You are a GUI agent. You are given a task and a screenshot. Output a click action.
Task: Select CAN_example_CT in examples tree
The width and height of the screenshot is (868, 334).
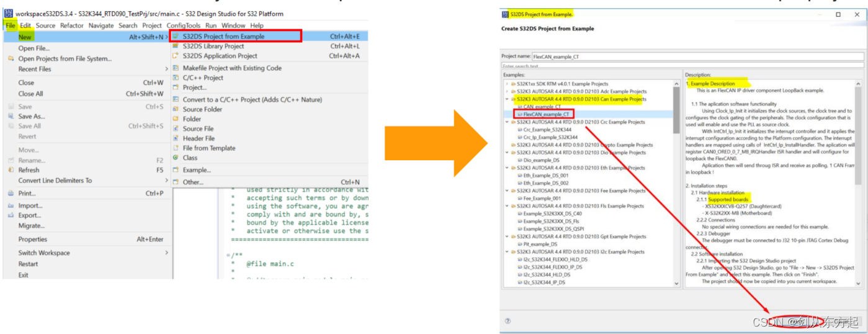[x=542, y=107]
